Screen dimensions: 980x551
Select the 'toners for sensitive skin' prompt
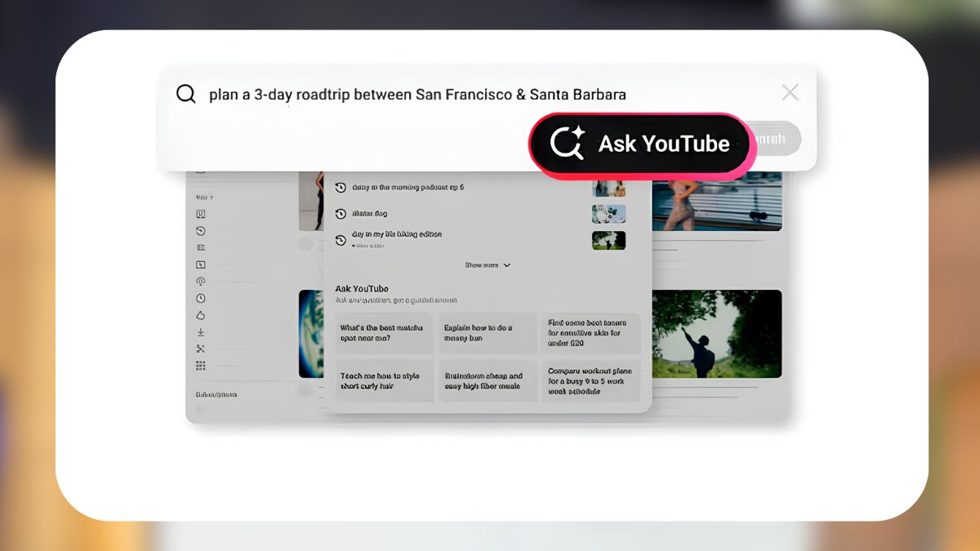(592, 333)
